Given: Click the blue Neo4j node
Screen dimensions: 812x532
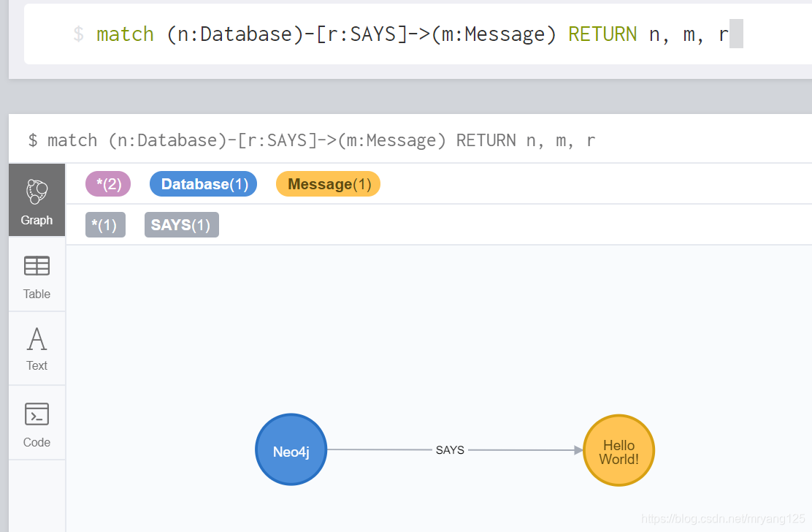Looking at the screenshot, I should click(x=291, y=449).
